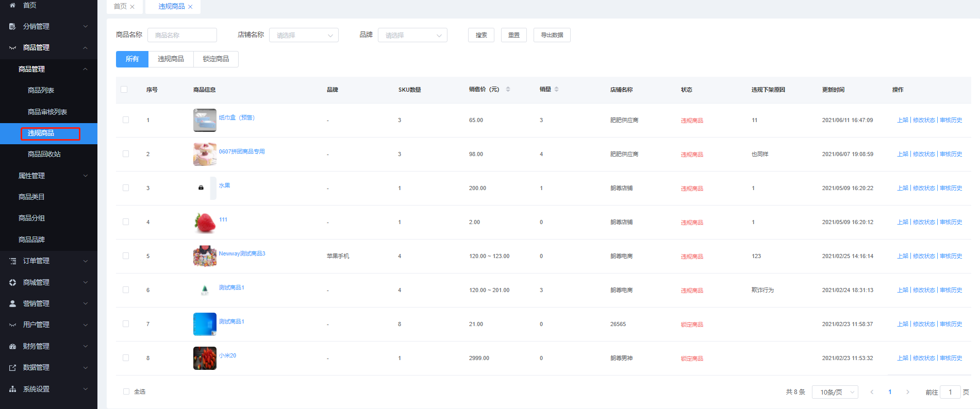Viewport: 980px width, 409px height.
Task: Click the 财务管理 sidebar icon
Action: [12, 346]
